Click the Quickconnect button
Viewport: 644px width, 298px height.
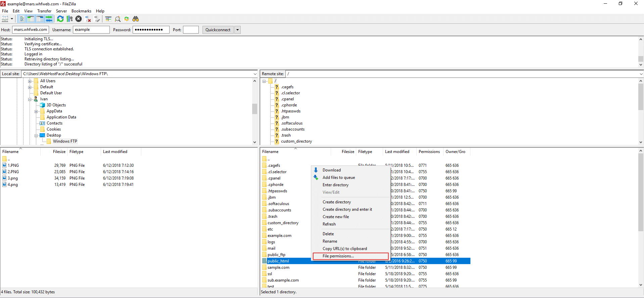(x=218, y=30)
